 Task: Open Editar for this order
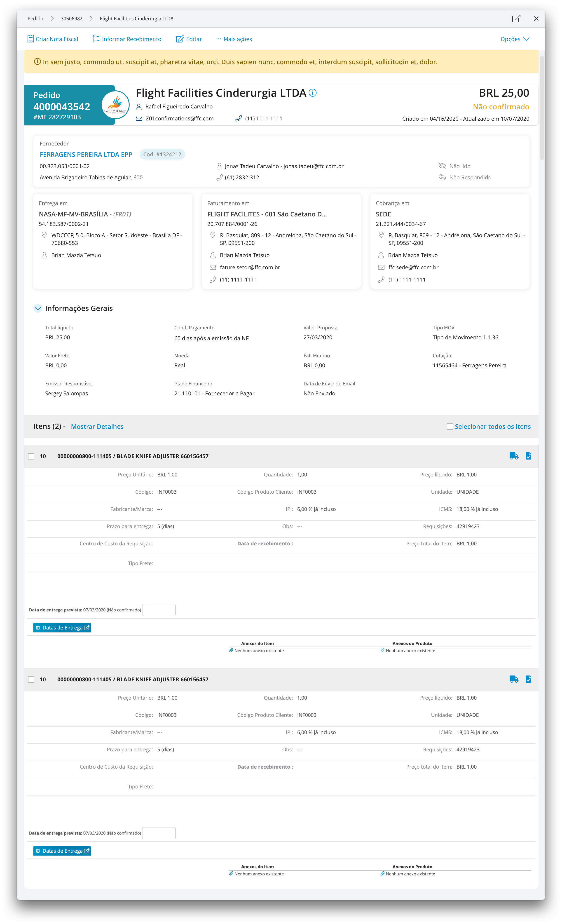click(189, 39)
